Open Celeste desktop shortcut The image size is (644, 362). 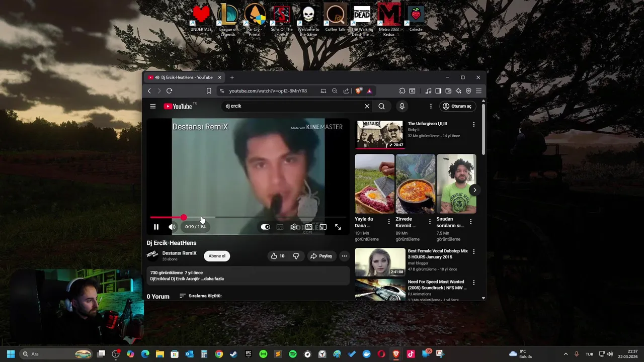416,19
